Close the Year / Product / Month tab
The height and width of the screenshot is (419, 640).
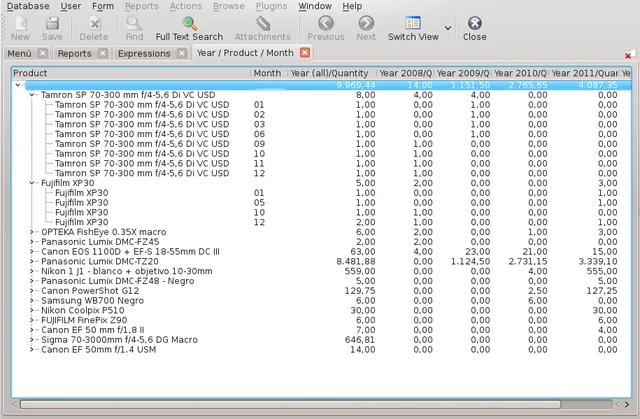(305, 53)
